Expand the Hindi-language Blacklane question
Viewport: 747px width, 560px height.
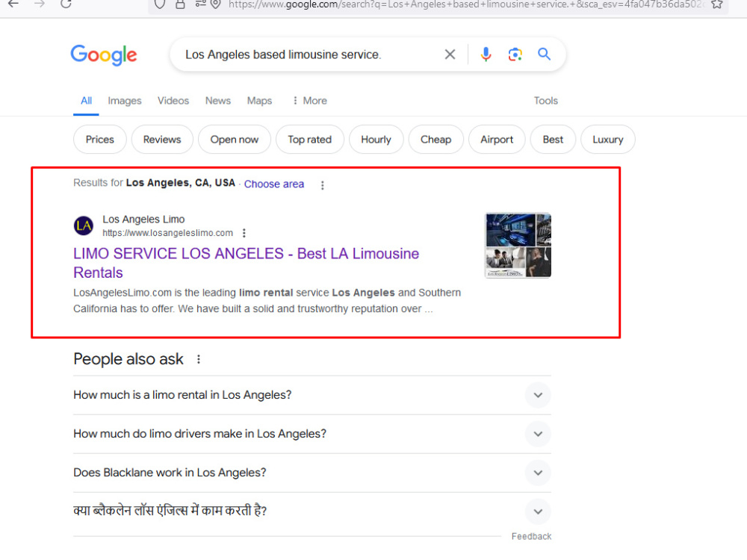(312, 511)
